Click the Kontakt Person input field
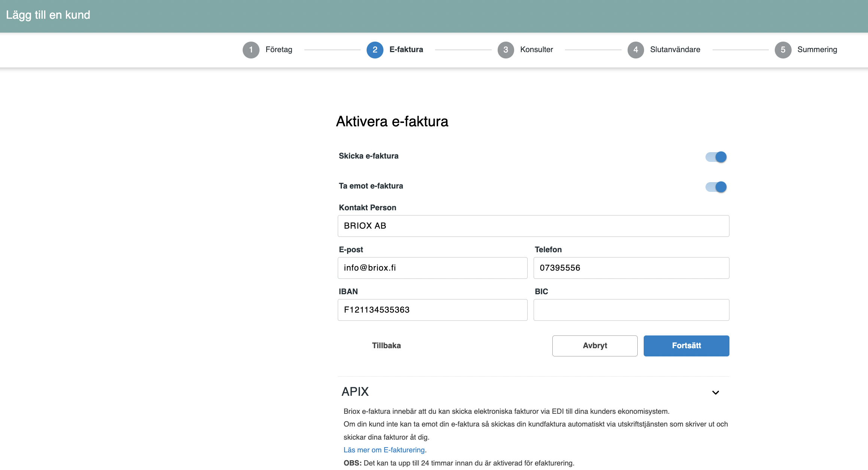The image size is (868, 470). (533, 226)
